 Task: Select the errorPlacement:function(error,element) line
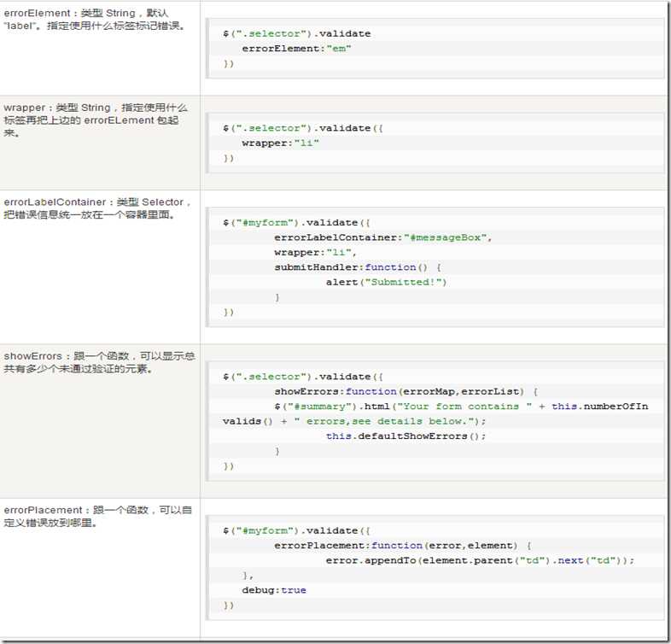(403, 546)
